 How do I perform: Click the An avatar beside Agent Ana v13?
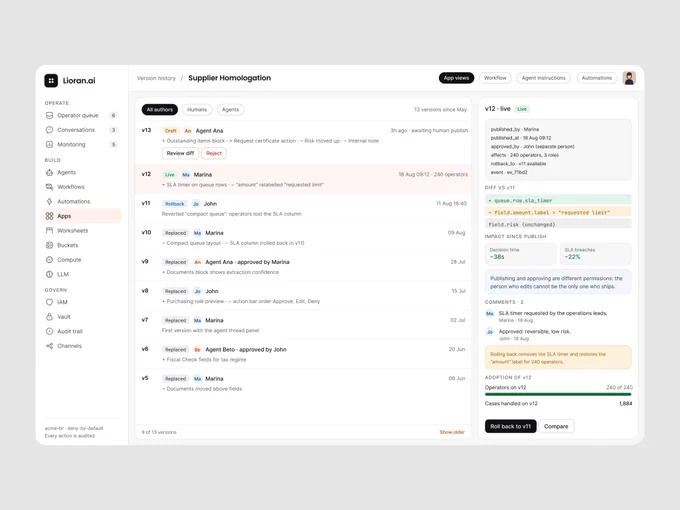(188, 131)
